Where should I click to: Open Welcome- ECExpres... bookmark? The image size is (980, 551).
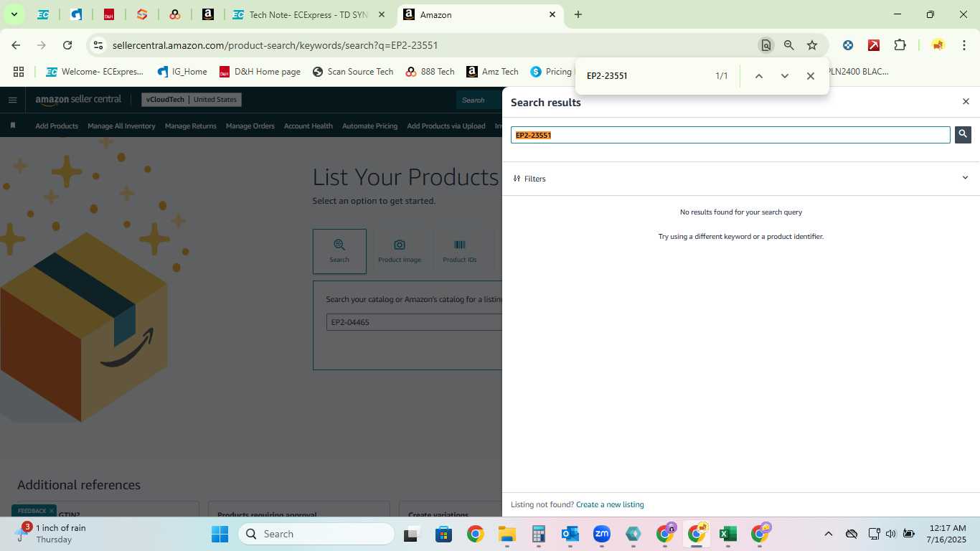pos(95,72)
